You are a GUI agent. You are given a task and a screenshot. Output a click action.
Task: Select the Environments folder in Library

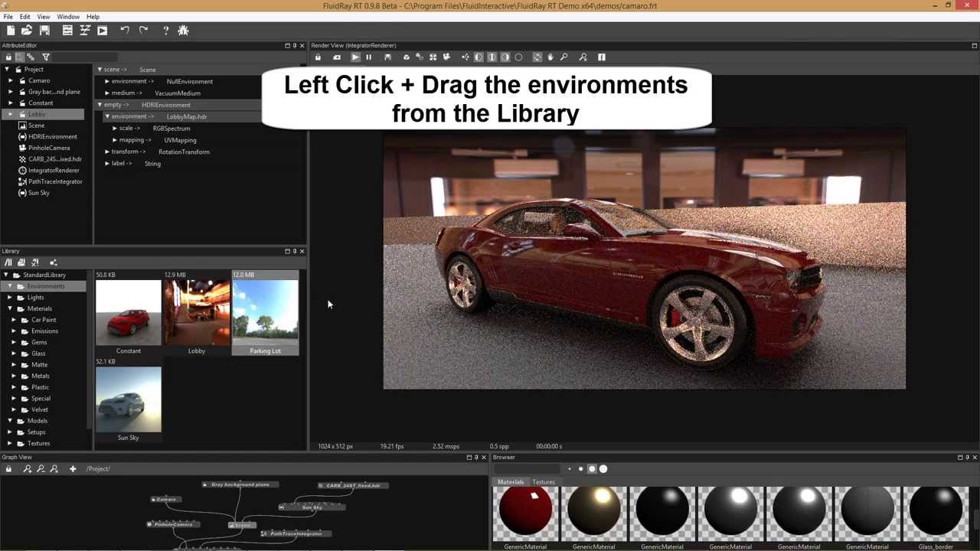click(46, 286)
